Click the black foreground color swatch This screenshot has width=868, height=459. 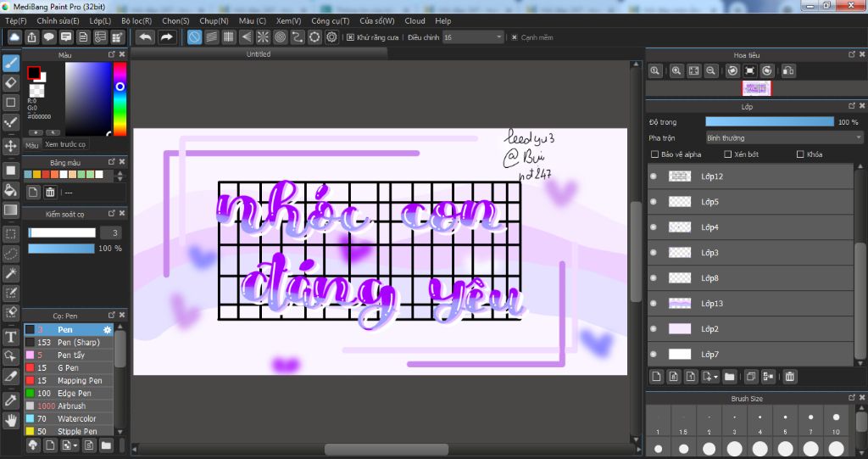[34, 73]
